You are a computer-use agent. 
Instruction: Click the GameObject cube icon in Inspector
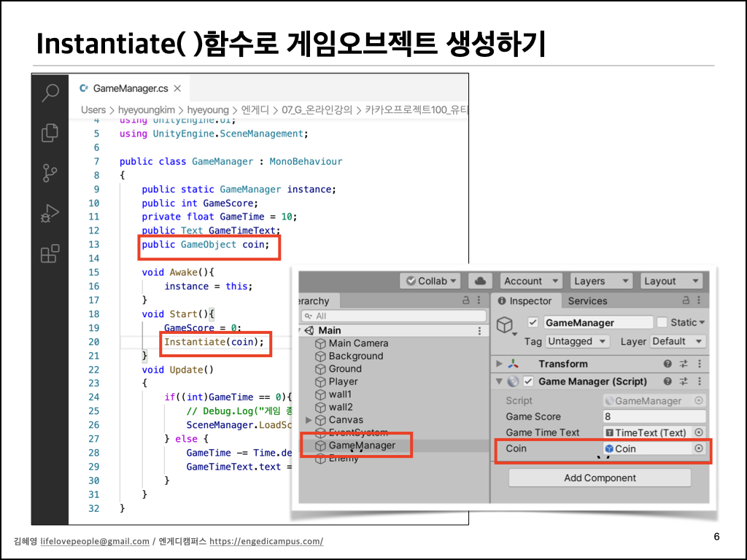pyautogui.click(x=505, y=325)
